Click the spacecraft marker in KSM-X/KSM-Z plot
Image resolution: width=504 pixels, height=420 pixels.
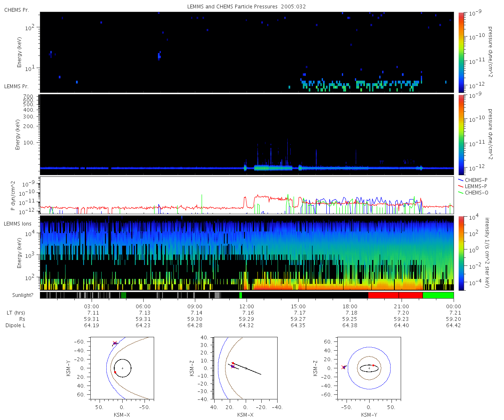(x=232, y=367)
